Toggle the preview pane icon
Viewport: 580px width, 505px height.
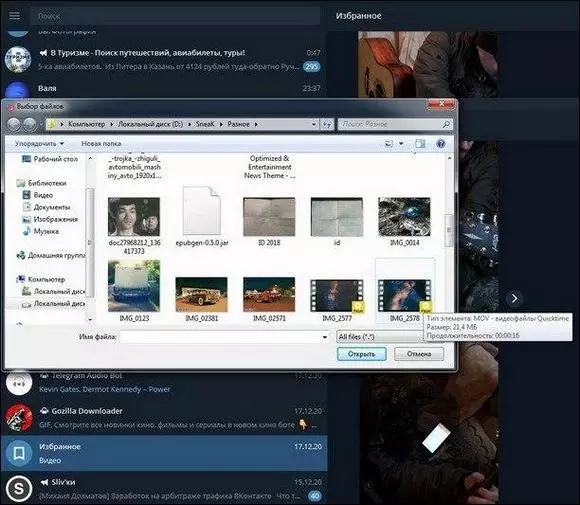pos(420,144)
